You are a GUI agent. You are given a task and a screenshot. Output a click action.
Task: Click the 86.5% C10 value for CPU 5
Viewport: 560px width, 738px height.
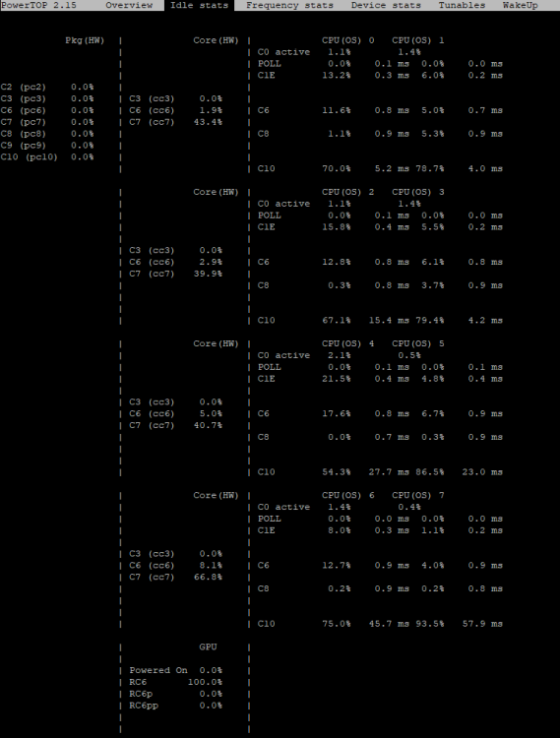430,472
